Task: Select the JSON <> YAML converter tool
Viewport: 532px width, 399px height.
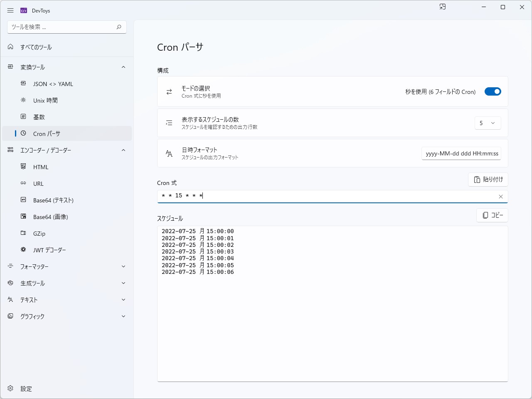Action: tap(53, 84)
